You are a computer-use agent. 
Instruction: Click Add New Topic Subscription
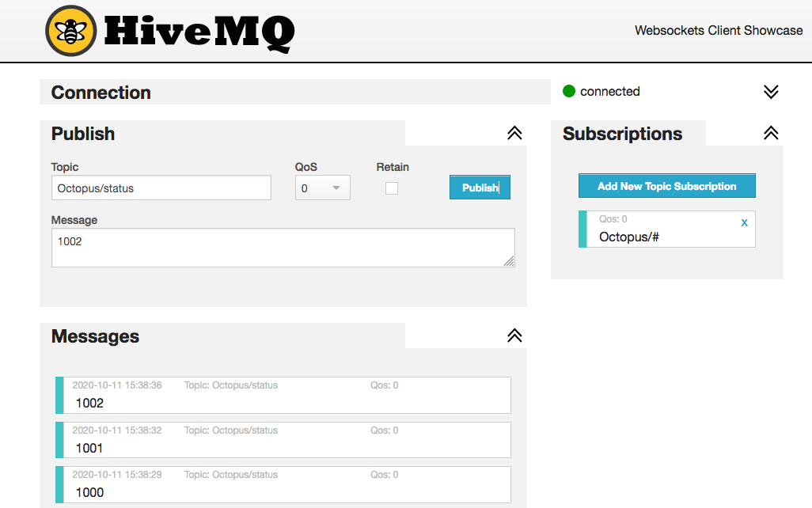click(x=666, y=186)
